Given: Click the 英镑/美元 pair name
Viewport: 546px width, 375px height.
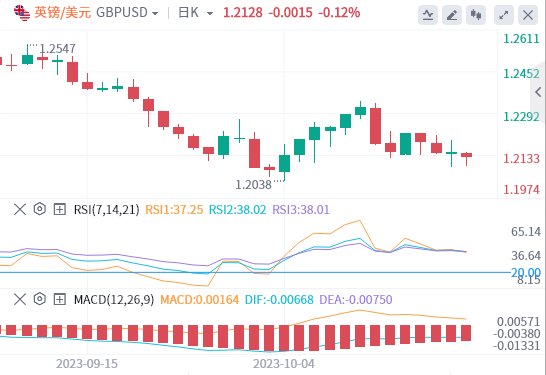Looking at the screenshot, I should point(63,13).
